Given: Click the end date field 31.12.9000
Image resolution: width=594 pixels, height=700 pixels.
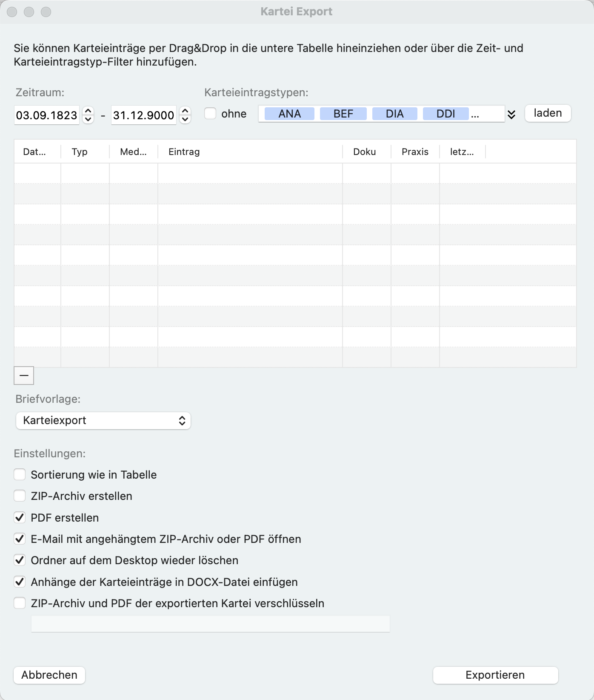Looking at the screenshot, I should pyautogui.click(x=143, y=115).
